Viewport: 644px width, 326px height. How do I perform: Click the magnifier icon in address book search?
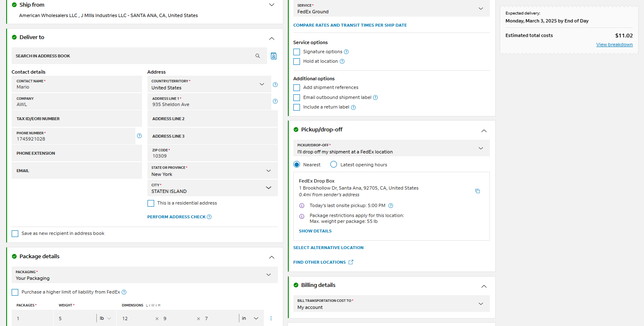click(258, 56)
